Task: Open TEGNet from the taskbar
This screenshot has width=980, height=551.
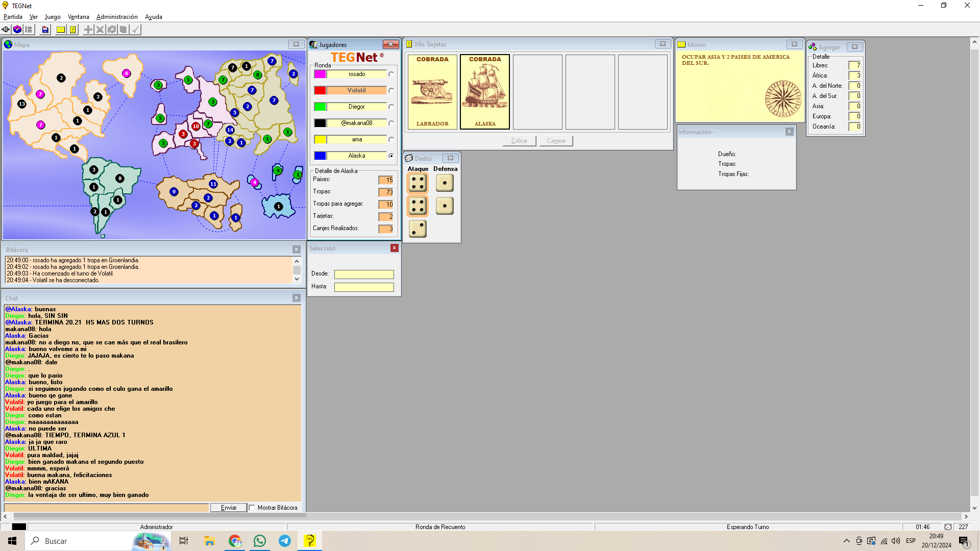Action: 309,541
